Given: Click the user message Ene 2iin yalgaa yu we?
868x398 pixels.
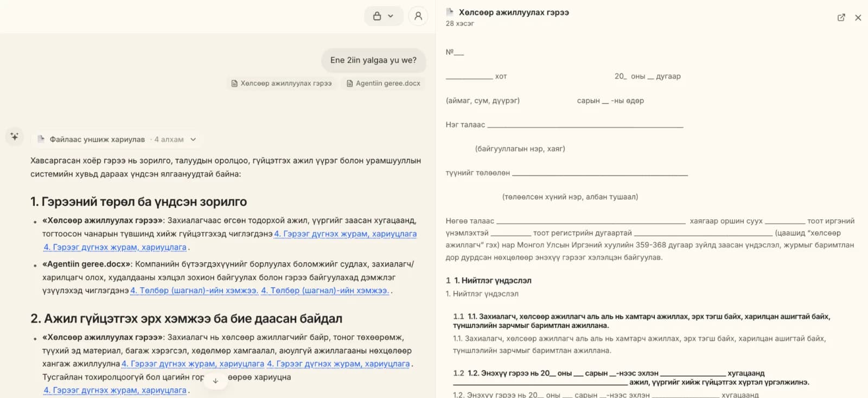Looking at the screenshot, I should tap(373, 60).
